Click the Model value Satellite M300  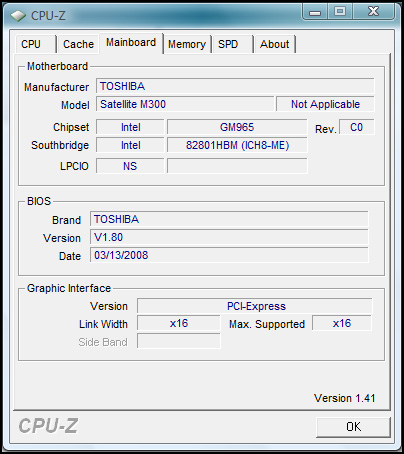(x=185, y=104)
